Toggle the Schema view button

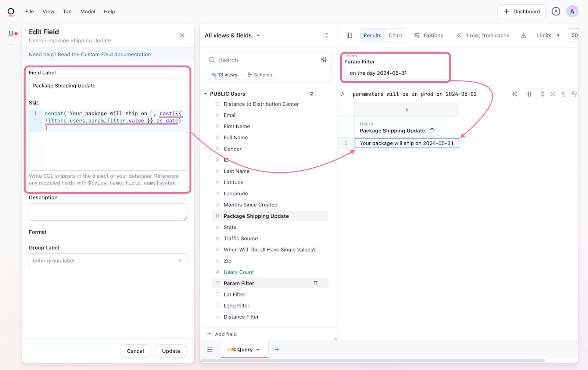(260, 75)
